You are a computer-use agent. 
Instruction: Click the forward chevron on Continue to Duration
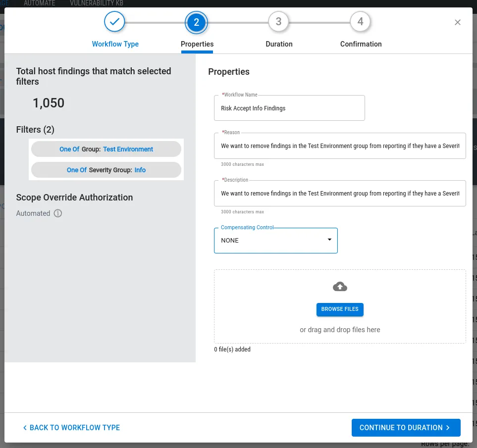448,428
